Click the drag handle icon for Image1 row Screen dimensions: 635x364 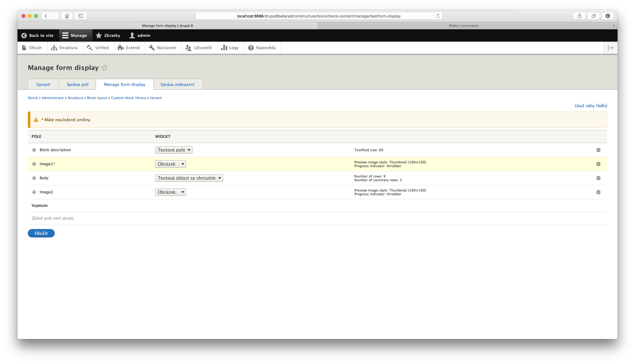[34, 164]
